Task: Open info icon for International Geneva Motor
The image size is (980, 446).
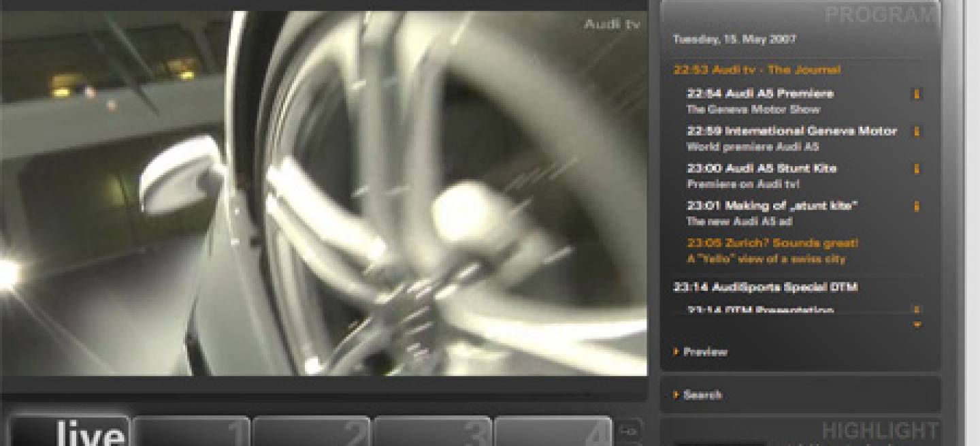Action: pyautogui.click(x=917, y=132)
